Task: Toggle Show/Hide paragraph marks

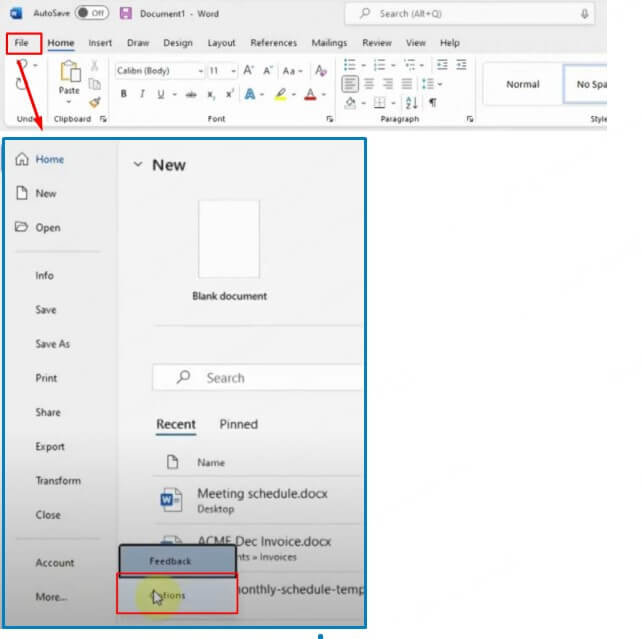Action: click(432, 102)
